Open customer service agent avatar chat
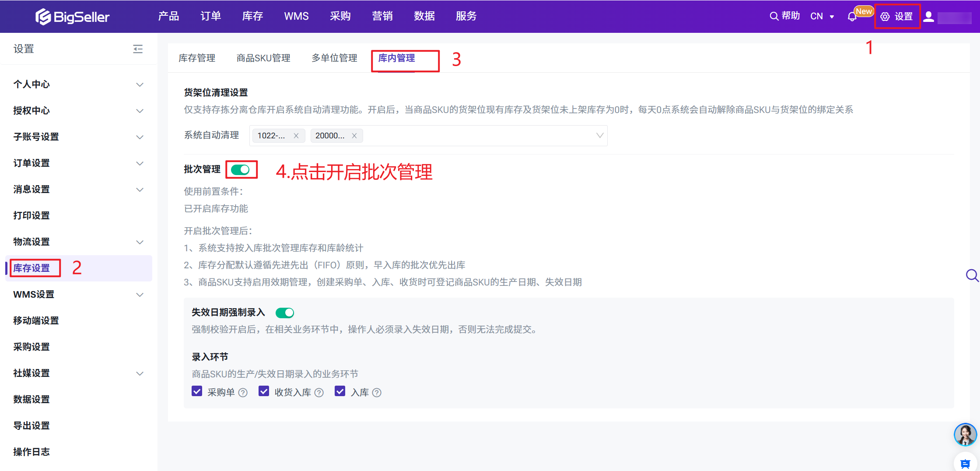980x471 pixels. point(965,434)
